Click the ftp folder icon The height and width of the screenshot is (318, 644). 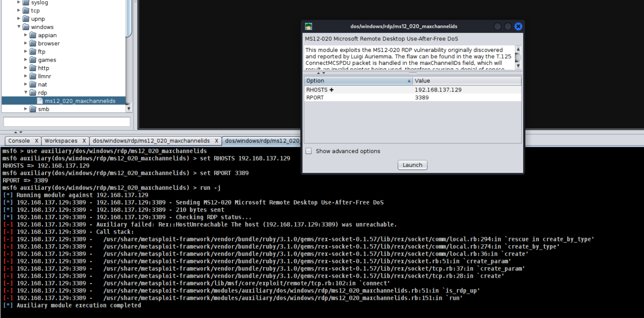[x=33, y=52]
